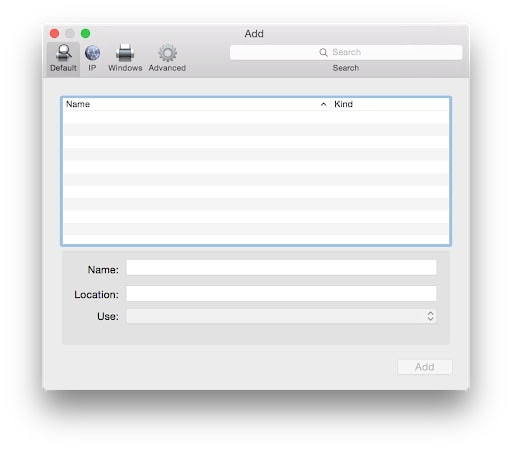This screenshot has width=512, height=452.
Task: Click into the Location text field
Action: pos(281,294)
